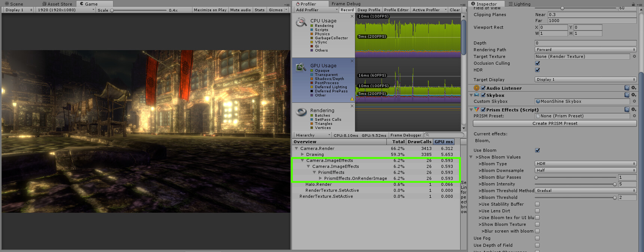Open Audio Listener gear settings menu
Image resolution: width=644 pixels, height=252 pixels.
[634, 88]
